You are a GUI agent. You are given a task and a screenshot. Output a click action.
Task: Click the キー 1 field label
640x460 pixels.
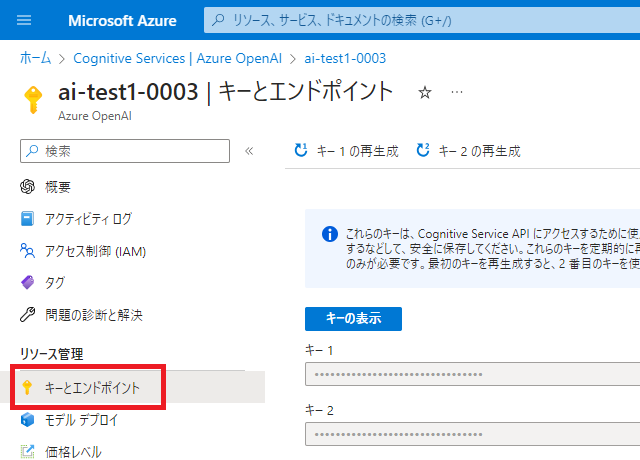pyautogui.click(x=319, y=350)
